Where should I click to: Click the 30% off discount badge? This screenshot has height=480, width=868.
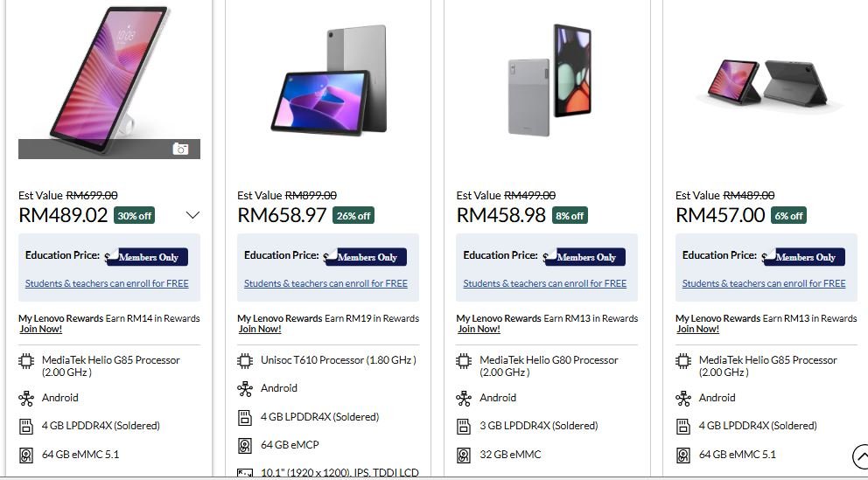[134, 216]
